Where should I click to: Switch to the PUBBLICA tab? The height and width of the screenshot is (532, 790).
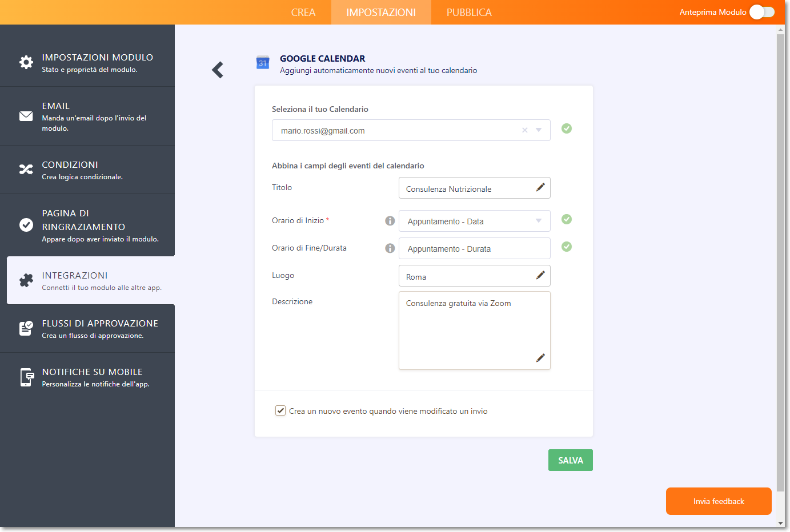coord(469,13)
